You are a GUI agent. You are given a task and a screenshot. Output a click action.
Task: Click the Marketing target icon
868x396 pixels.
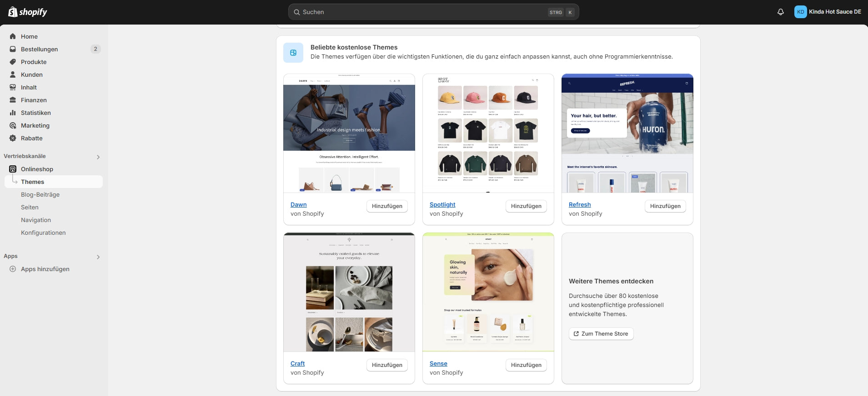pyautogui.click(x=13, y=125)
